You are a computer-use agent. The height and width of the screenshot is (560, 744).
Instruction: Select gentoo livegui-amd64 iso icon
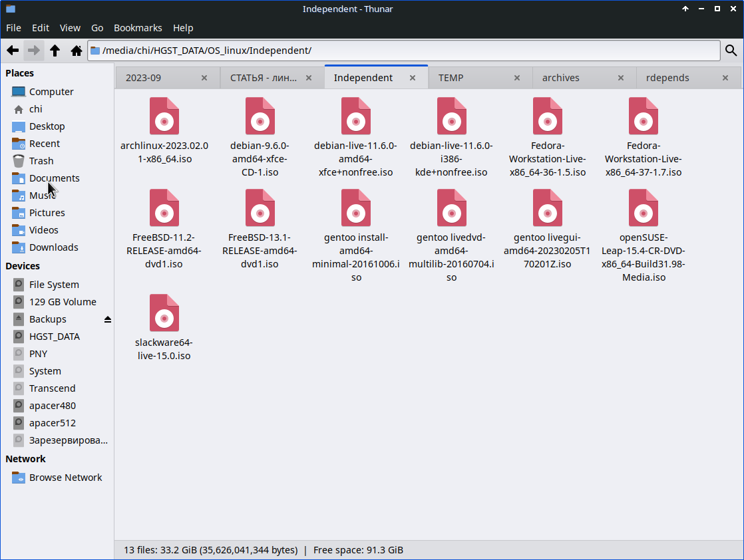[548, 208]
